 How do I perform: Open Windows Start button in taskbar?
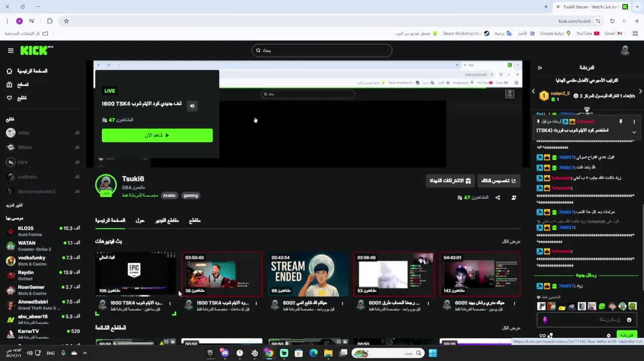(433, 353)
